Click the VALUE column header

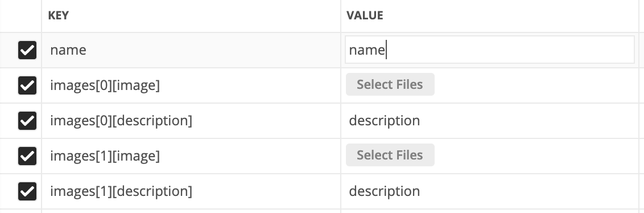click(365, 15)
